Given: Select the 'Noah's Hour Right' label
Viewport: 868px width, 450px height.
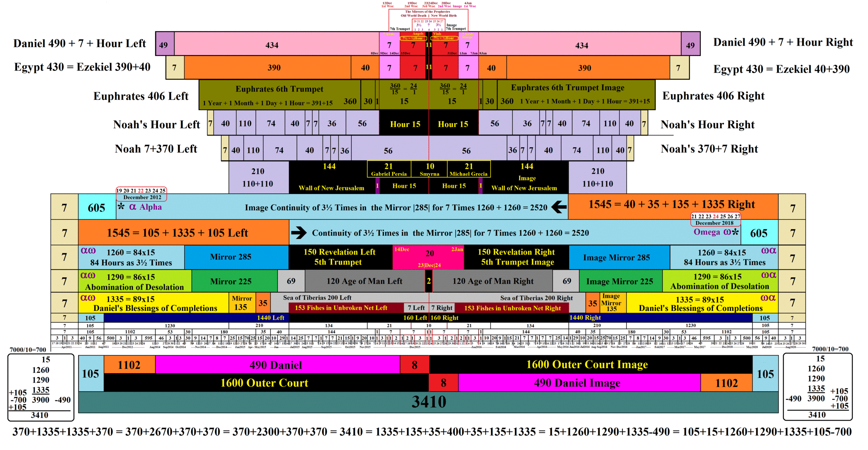Looking at the screenshot, I should click(708, 125).
